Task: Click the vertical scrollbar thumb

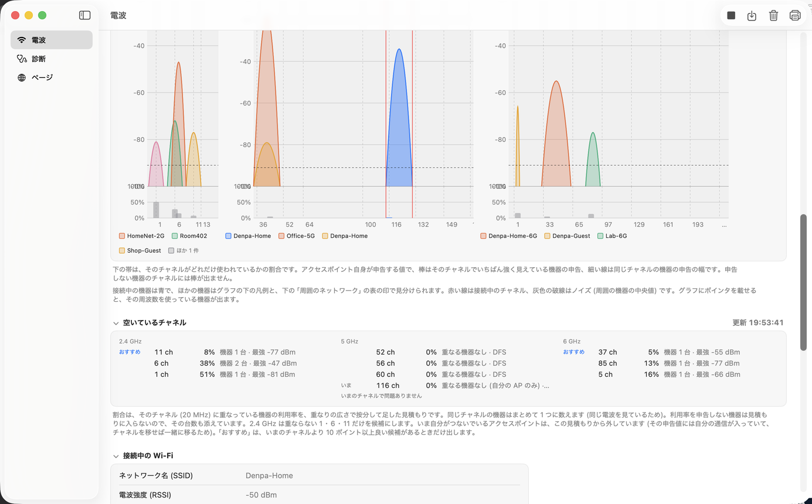Action: pos(803,282)
